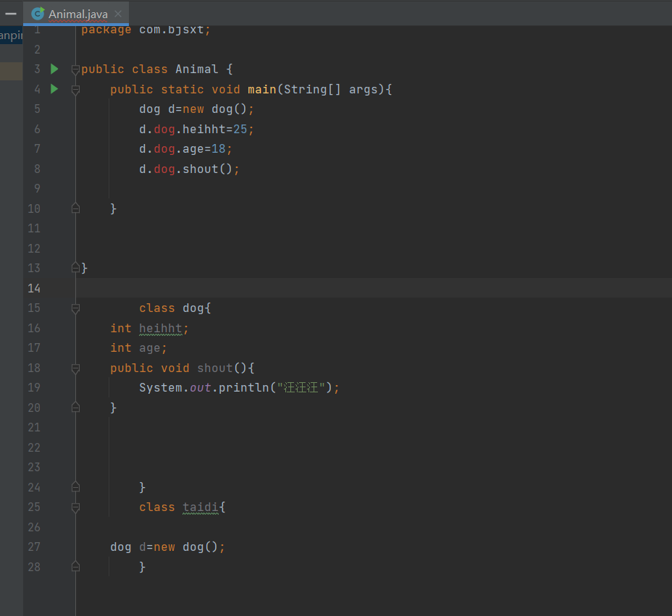Collapse the Animal class fold at line 3
672x616 pixels.
click(x=75, y=69)
